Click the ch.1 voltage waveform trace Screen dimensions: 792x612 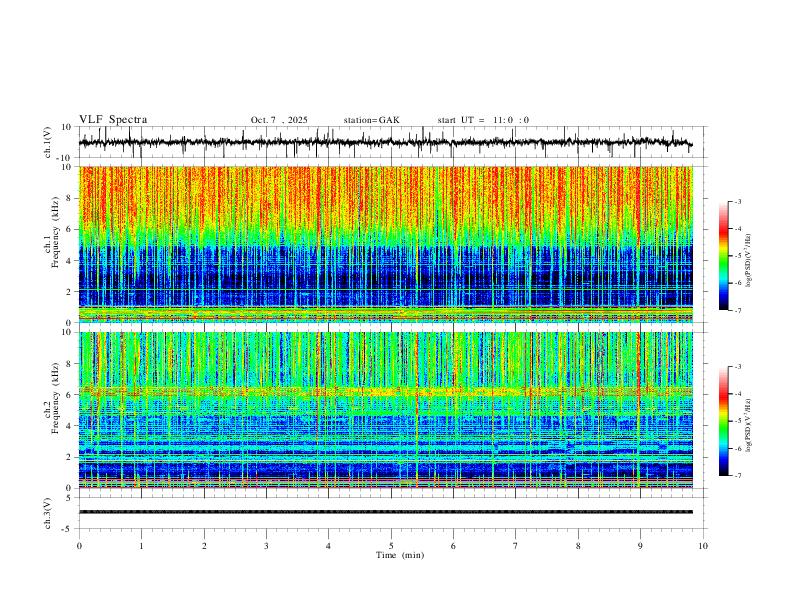385,142
